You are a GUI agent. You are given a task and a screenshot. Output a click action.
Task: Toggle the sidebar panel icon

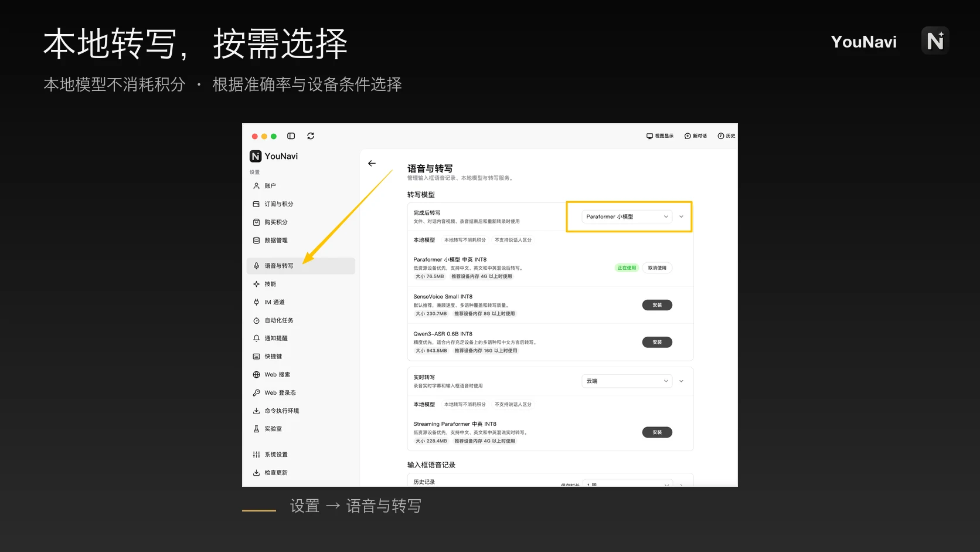[x=291, y=136]
